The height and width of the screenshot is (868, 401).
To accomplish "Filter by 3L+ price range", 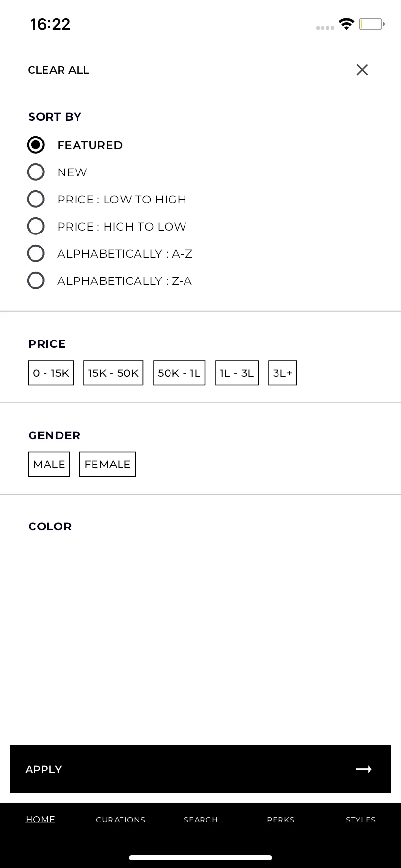I will click(283, 373).
